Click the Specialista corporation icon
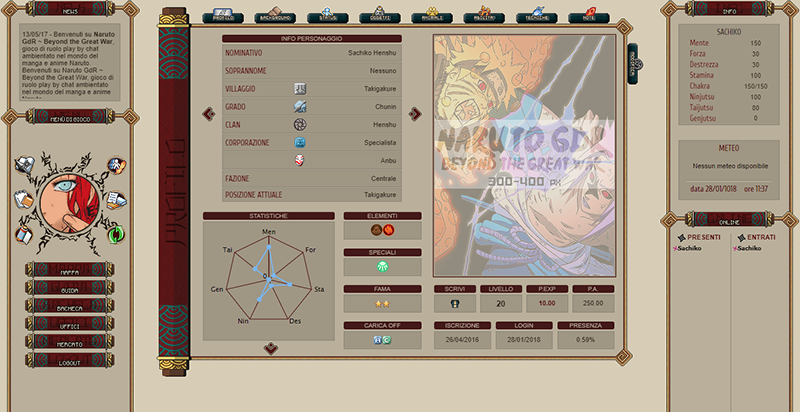 coord(300,142)
